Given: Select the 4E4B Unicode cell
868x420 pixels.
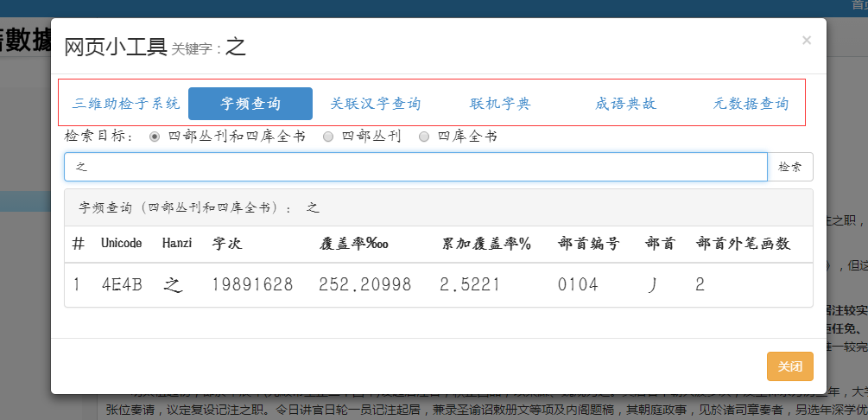Looking at the screenshot, I should pyautogui.click(x=122, y=284).
